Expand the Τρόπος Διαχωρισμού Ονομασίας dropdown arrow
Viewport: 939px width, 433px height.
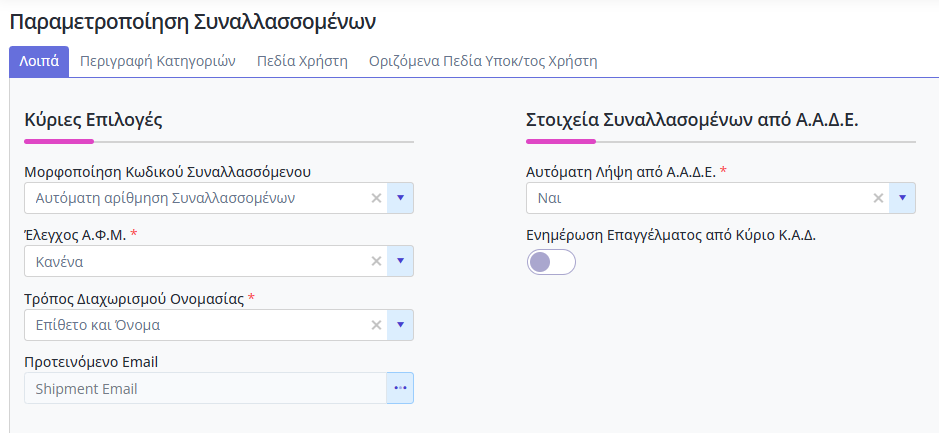click(400, 325)
